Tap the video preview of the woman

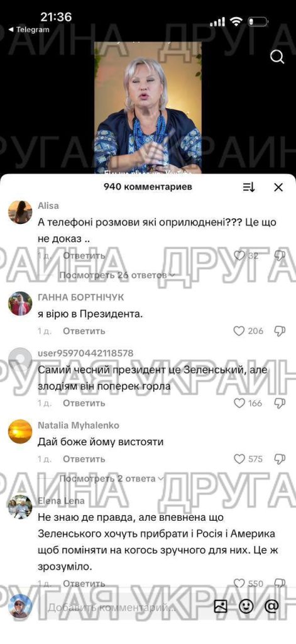tap(148, 107)
